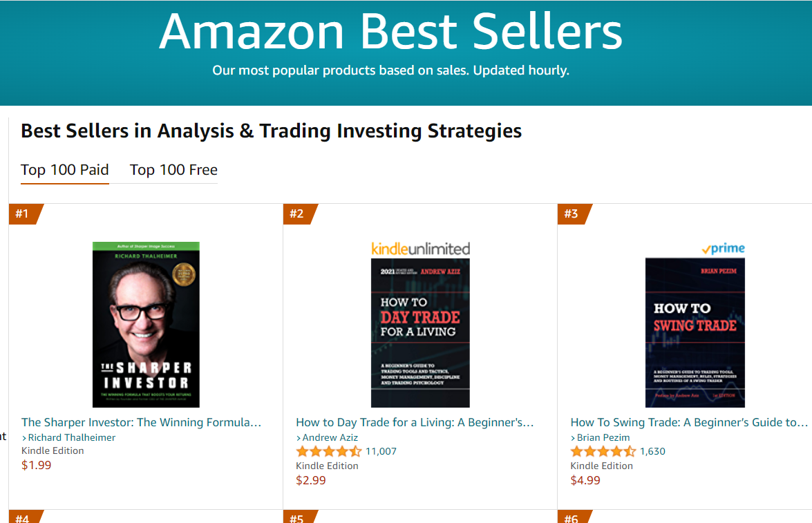
Task: Switch to the Top 100 Free tab
Action: pos(173,170)
